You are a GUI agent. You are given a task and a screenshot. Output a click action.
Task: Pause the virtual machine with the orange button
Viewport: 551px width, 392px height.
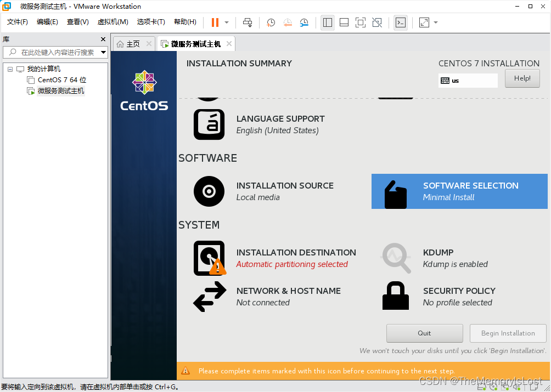pos(215,22)
